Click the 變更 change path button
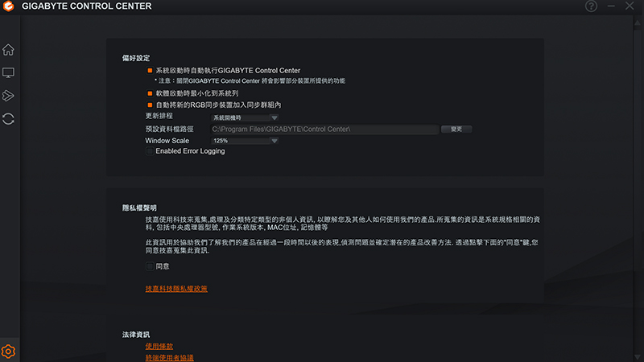This screenshot has height=362, width=644. [x=456, y=130]
